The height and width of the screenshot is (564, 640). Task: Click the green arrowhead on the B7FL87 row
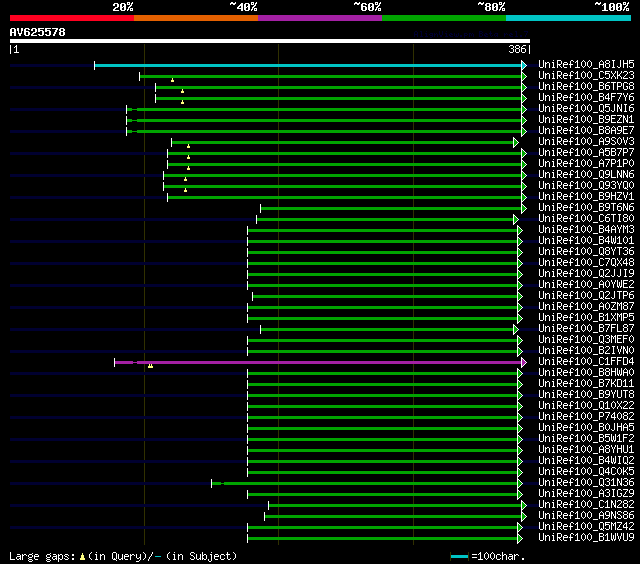(516, 329)
